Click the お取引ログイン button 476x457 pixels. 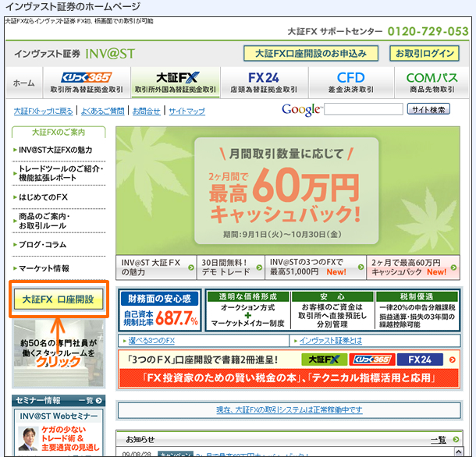424,53
